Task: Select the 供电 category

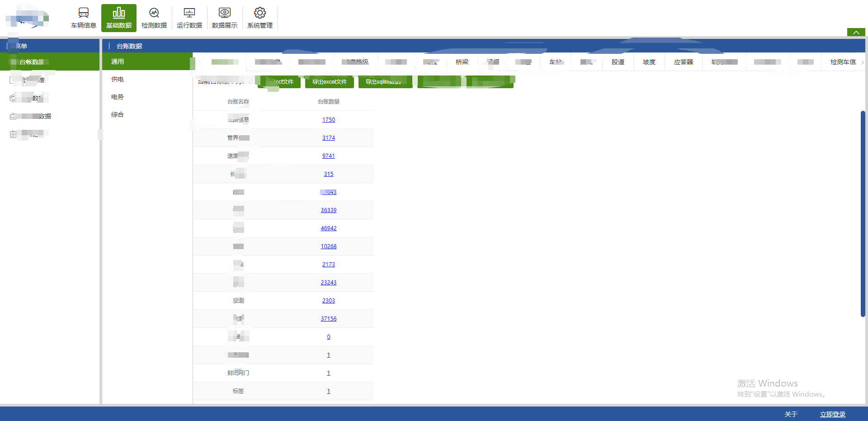Action: [x=147, y=79]
